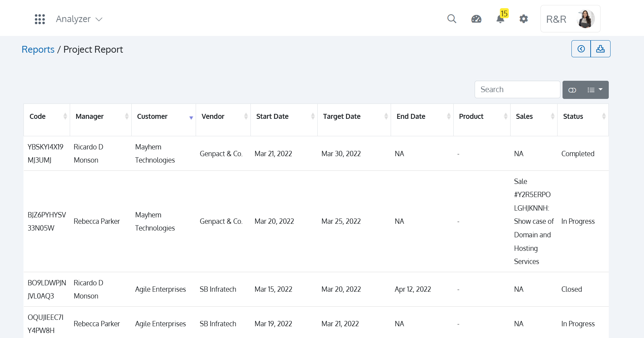Sort table by Target Date column

(x=354, y=120)
